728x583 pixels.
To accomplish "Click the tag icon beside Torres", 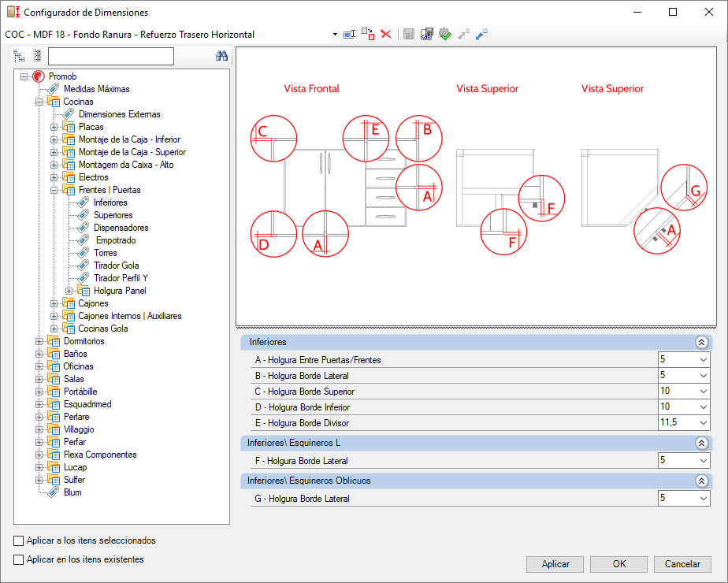I will 84,253.
